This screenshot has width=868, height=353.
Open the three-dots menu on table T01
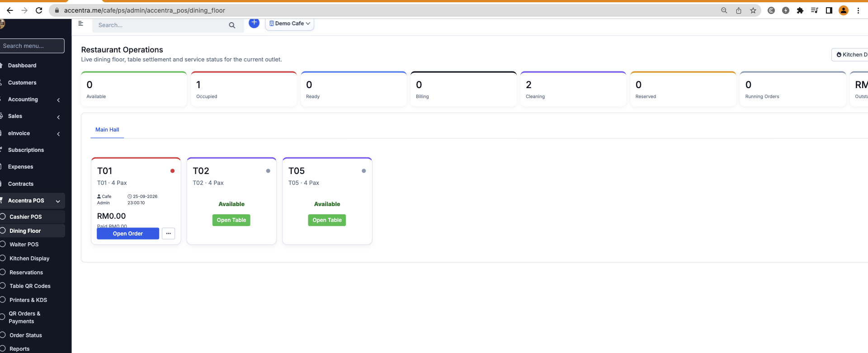tap(168, 234)
